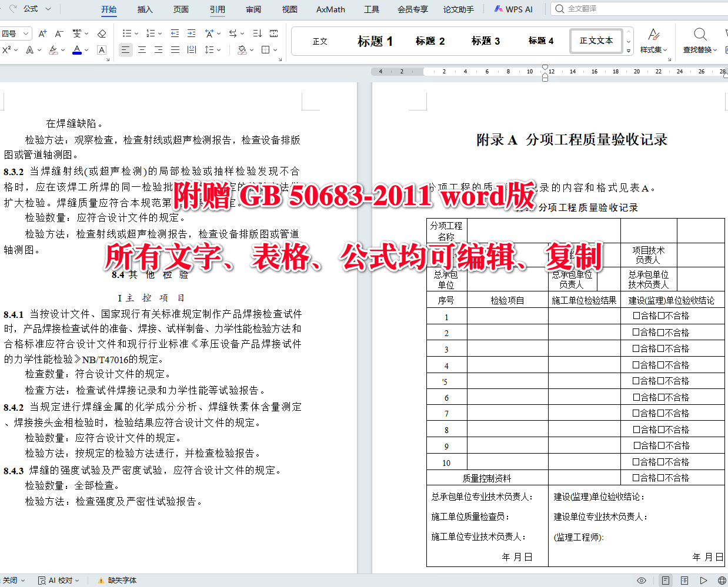Screen dimensions: 728x587
Task: Toggle left-align paragraph button
Action: [125, 50]
